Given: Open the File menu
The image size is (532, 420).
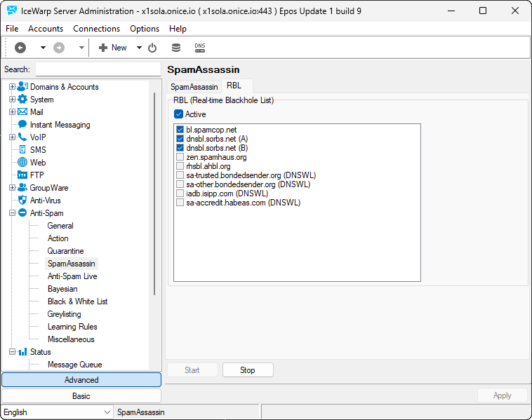Looking at the screenshot, I should [12, 29].
